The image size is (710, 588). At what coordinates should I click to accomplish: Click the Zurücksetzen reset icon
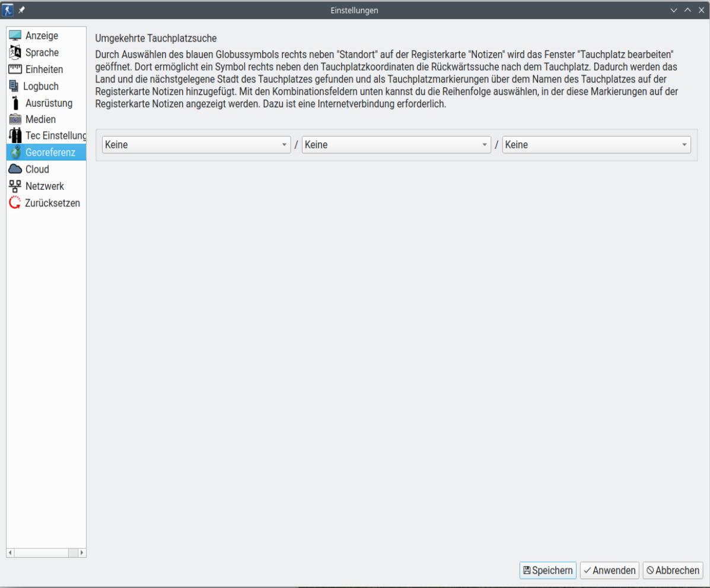(15, 203)
